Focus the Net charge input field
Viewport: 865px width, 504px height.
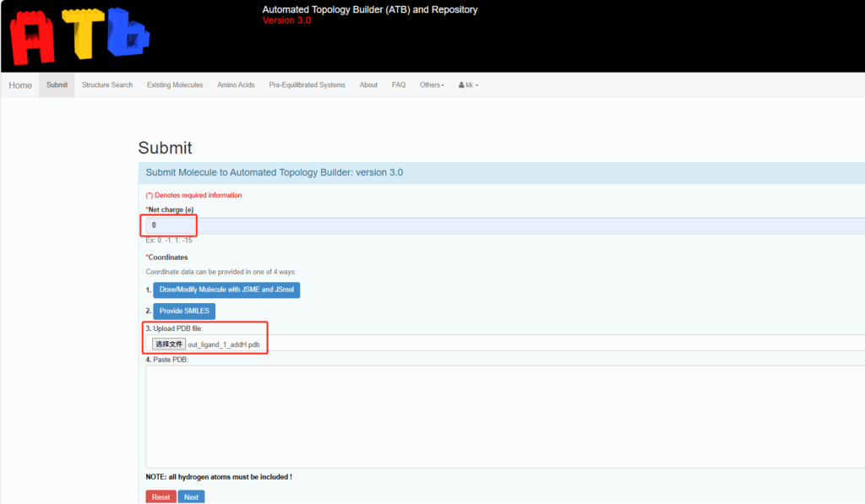pos(507,225)
